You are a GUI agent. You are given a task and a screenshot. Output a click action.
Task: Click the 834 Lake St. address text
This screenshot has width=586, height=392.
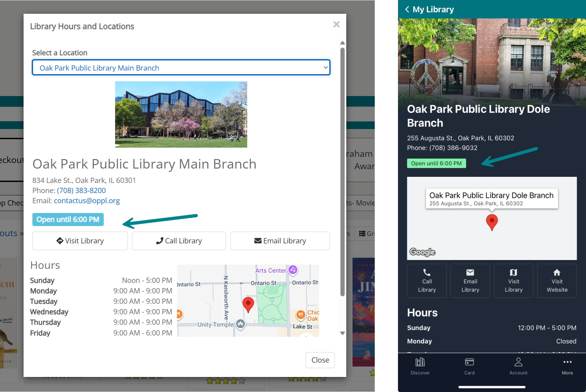[x=84, y=180]
